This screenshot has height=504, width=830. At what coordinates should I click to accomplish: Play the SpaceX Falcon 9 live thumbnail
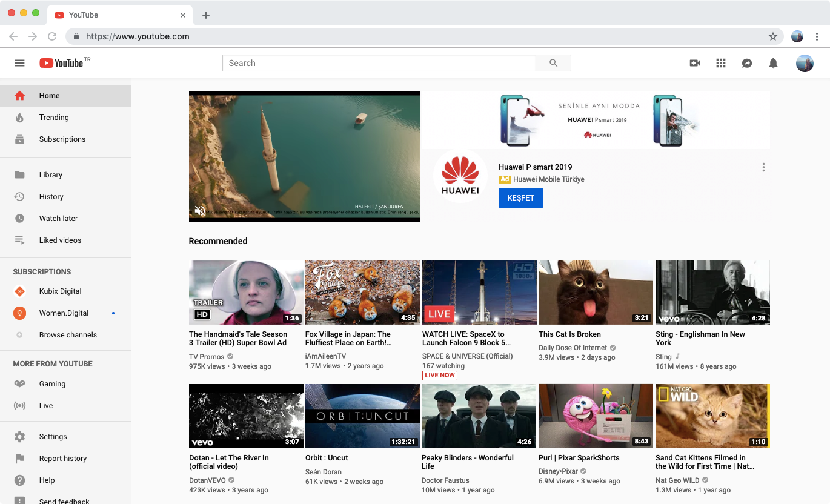[479, 293]
